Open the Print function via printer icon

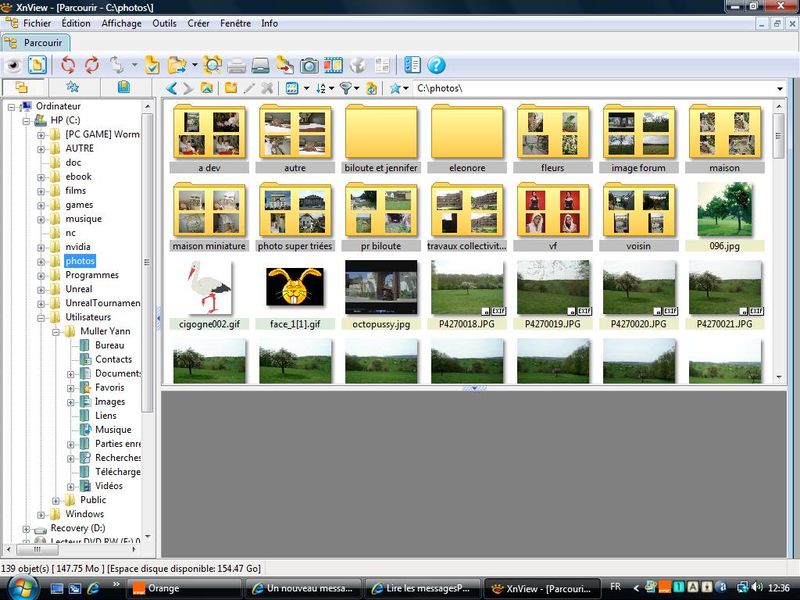coord(236,65)
